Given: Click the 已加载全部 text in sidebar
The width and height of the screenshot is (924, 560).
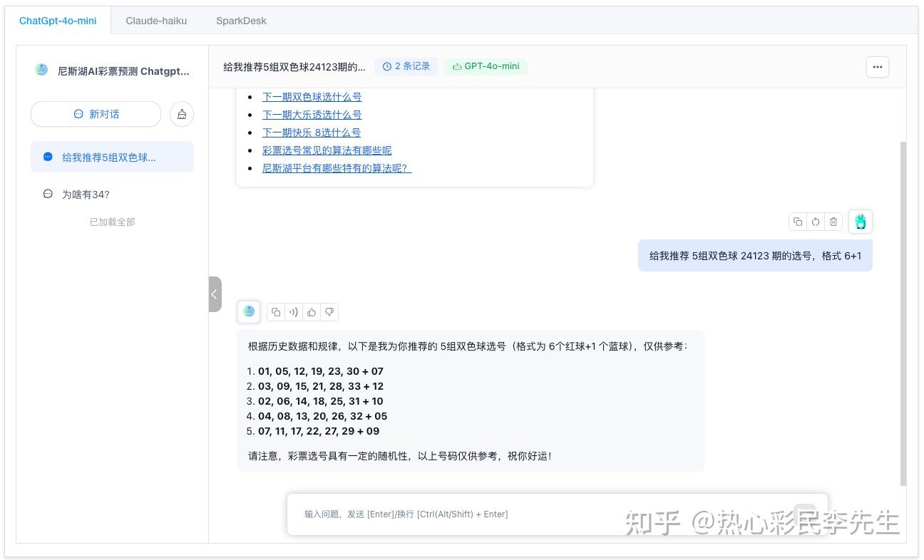Looking at the screenshot, I should pyautogui.click(x=112, y=222).
